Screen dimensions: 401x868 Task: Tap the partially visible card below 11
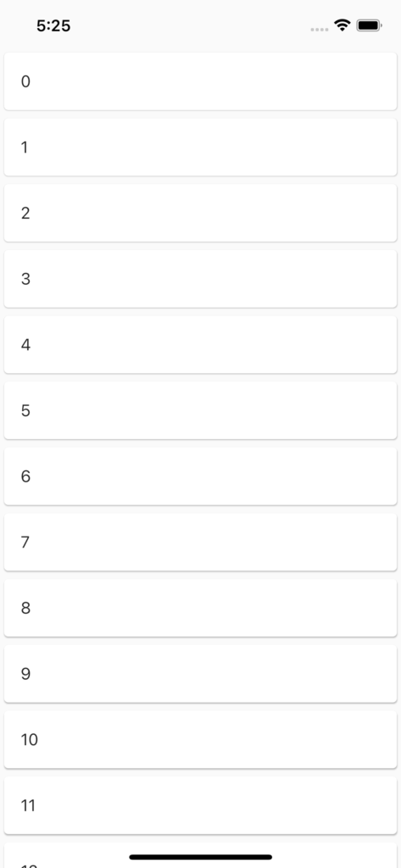coord(200,855)
